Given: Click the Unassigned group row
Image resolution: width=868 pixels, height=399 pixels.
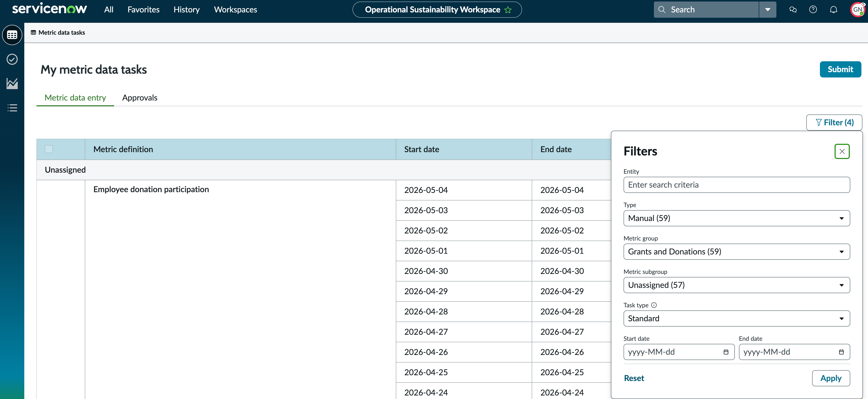Looking at the screenshot, I should pos(323,170).
